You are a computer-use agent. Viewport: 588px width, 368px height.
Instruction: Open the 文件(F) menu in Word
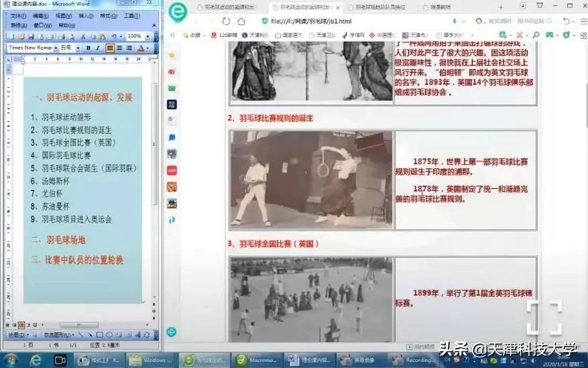pyautogui.click(x=18, y=16)
